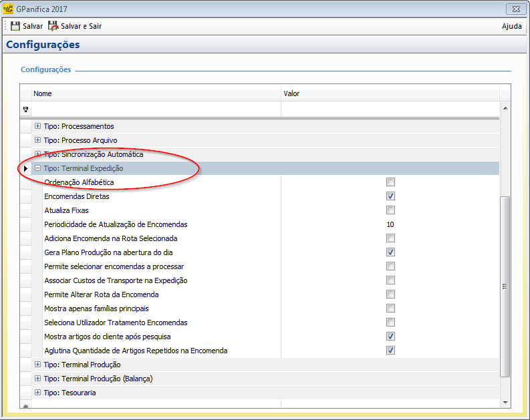This screenshot has height=420, width=530.
Task: Toggle Gera Plano Produção na abertura checkbox
Action: [390, 252]
